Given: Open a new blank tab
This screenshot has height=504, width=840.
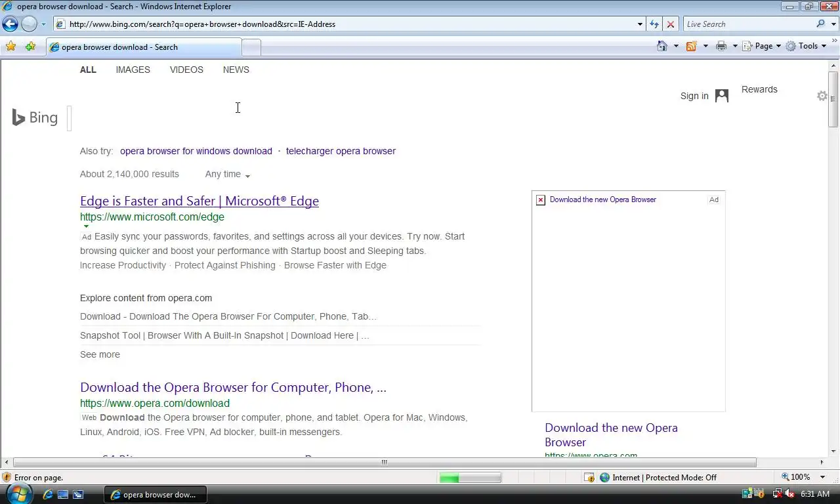Looking at the screenshot, I should [251, 47].
